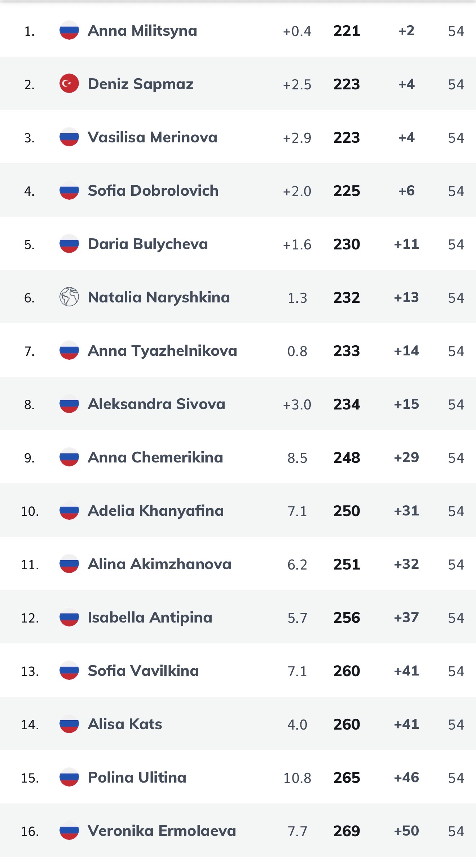Click the Russian flag beside Anna Militsyna

click(69, 31)
